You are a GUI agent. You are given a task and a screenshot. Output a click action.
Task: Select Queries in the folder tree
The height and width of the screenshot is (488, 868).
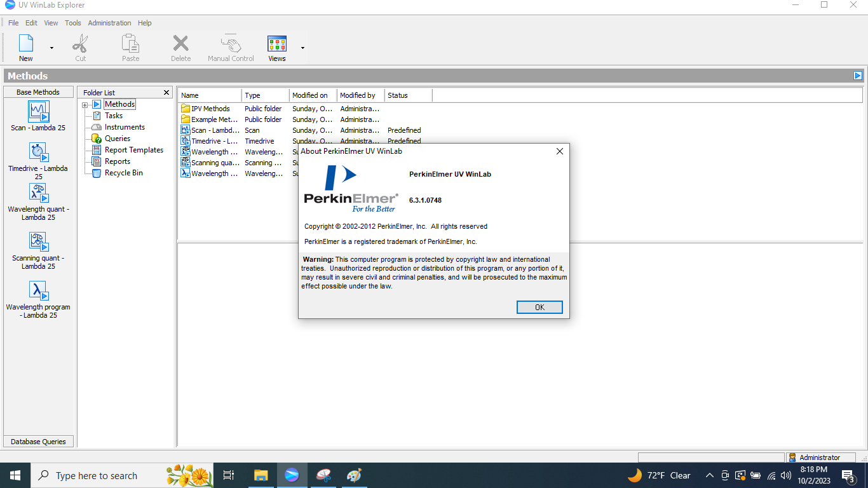(x=118, y=139)
